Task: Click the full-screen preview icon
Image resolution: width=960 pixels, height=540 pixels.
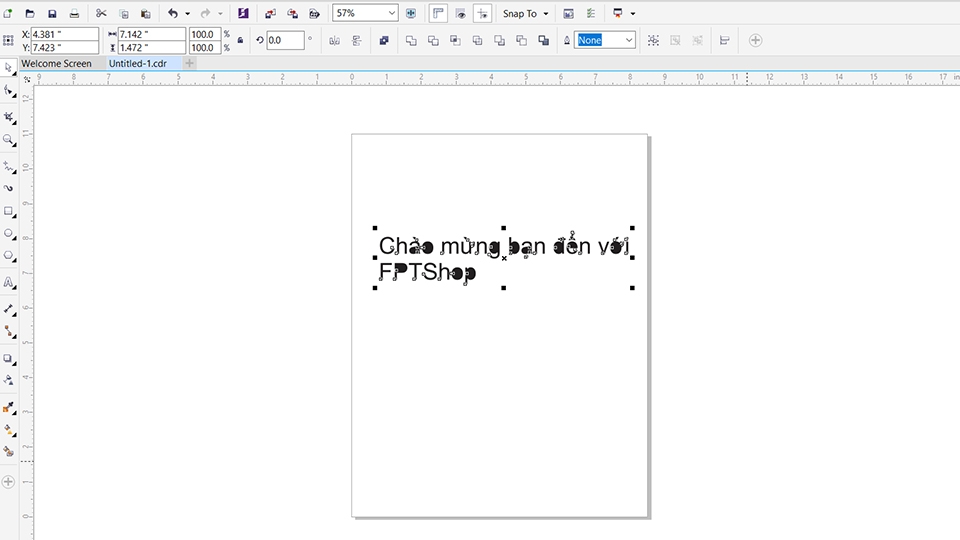Action: click(x=411, y=13)
